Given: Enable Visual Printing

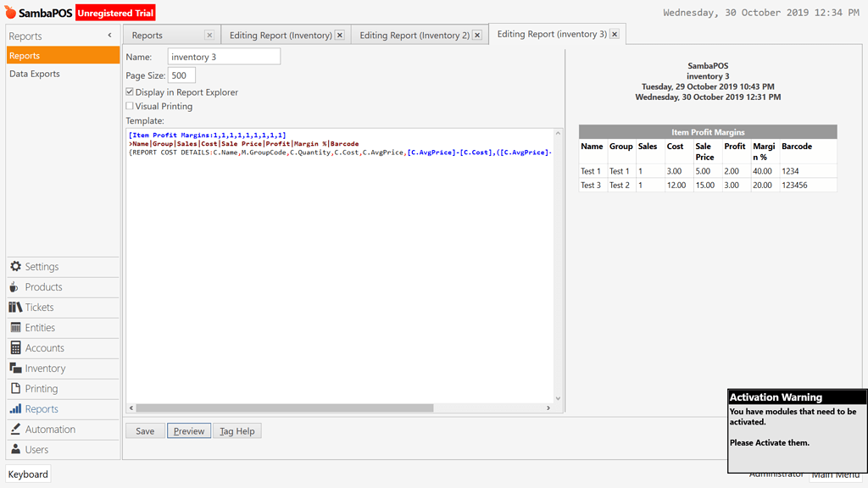Looking at the screenshot, I should coord(130,106).
